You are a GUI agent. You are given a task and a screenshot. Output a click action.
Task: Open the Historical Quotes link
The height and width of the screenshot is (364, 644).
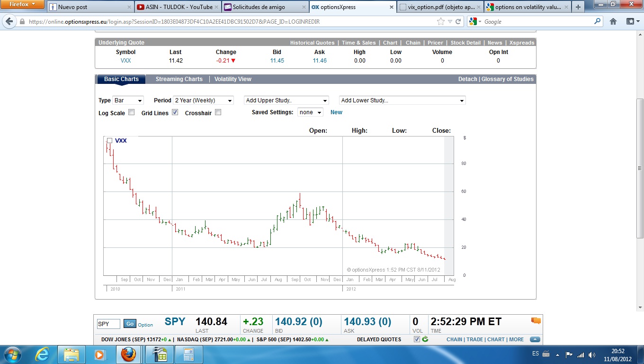tap(312, 43)
